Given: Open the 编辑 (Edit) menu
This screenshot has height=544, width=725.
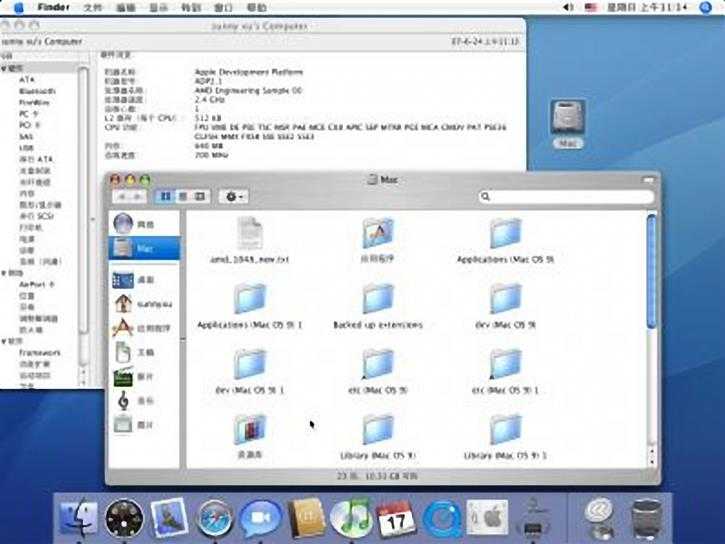Looking at the screenshot, I should 125,7.
